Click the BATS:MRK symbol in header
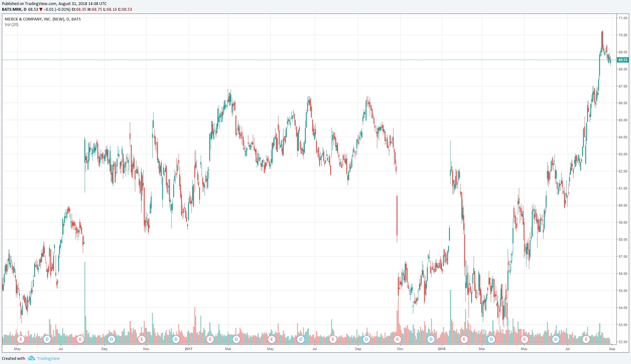The width and height of the screenshot is (631, 364). pyautogui.click(x=12, y=9)
